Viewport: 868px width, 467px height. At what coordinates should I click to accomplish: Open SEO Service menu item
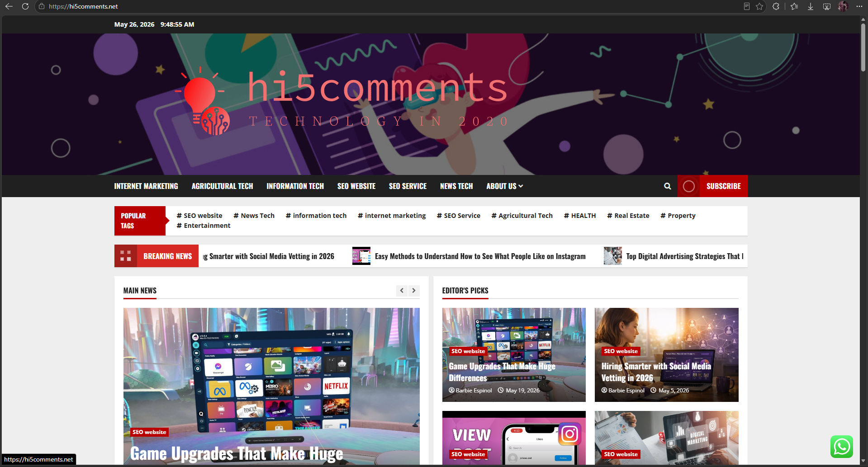(x=408, y=186)
